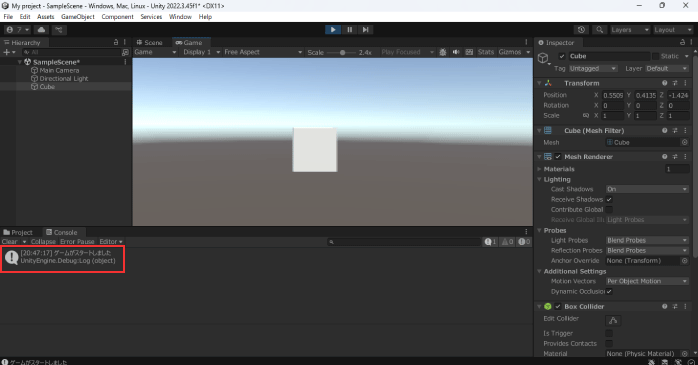Open the Cast Shadows dropdown
This screenshot has width=698, height=365.
tap(647, 189)
